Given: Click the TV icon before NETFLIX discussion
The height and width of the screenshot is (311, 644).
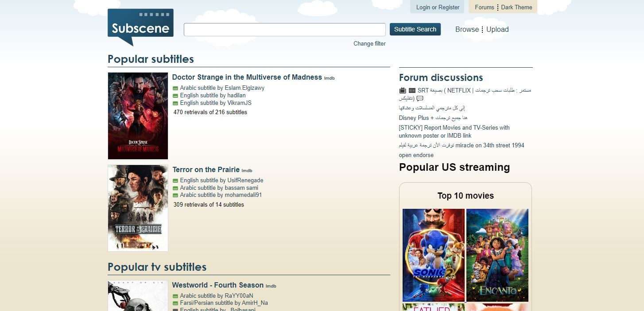Looking at the screenshot, I should (403, 91).
